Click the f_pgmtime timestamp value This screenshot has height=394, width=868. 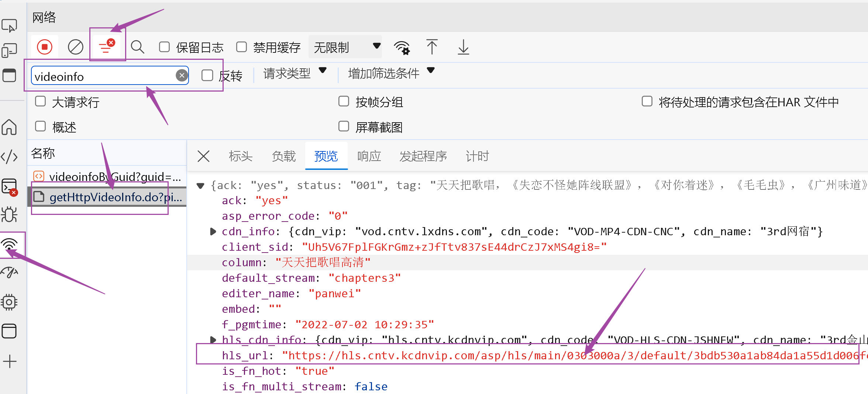tap(365, 325)
